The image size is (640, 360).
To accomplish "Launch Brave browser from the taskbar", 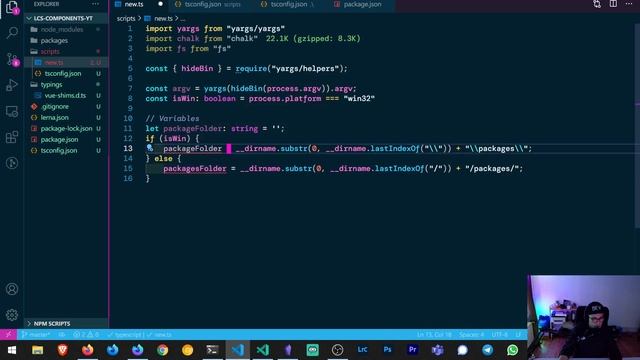I will (x=62, y=350).
